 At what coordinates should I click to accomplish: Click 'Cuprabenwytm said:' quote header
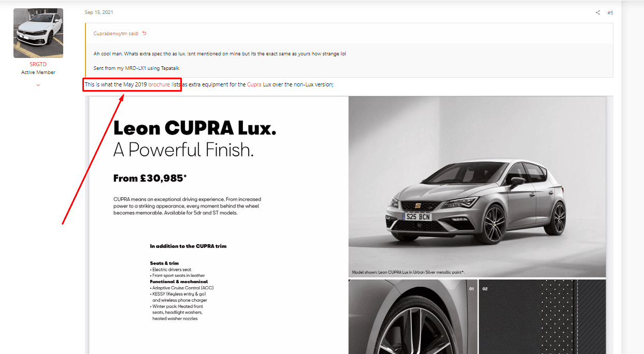[116, 34]
